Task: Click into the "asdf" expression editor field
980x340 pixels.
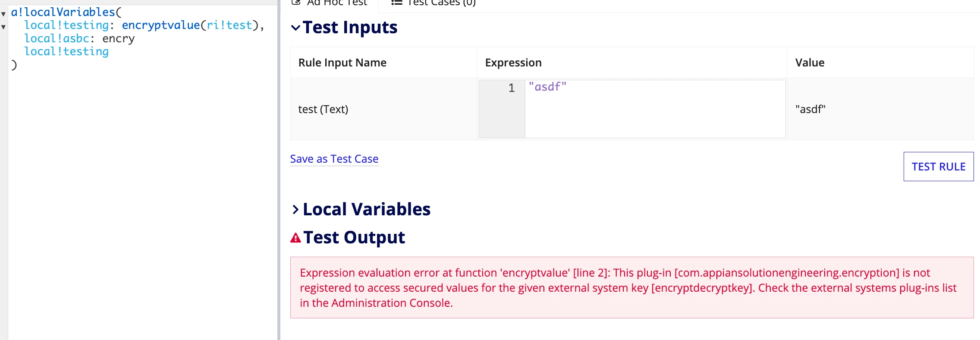Action: [x=655, y=109]
